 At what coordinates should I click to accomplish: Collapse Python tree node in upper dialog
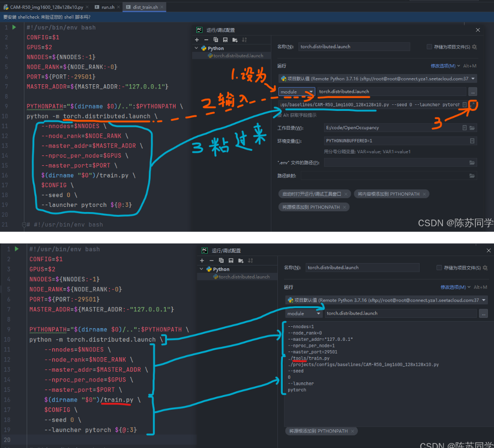click(x=196, y=48)
